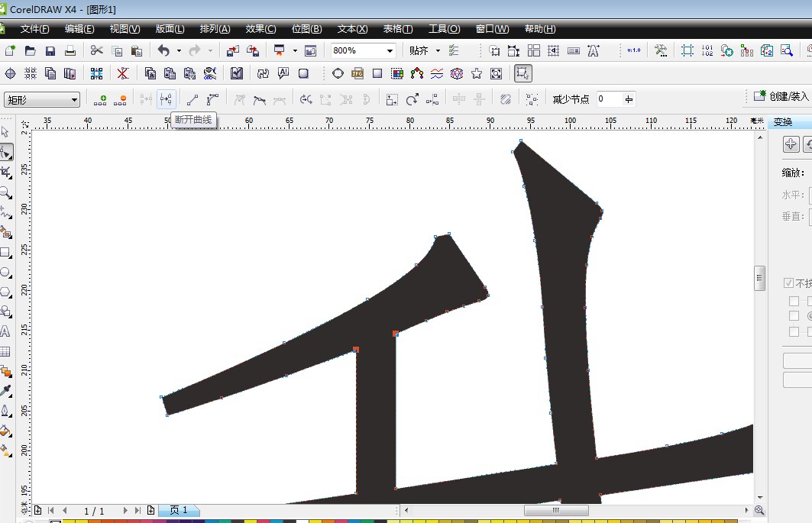This screenshot has height=523, width=812.
Task: Open the 贴齐 snap dropdown
Action: [438, 51]
